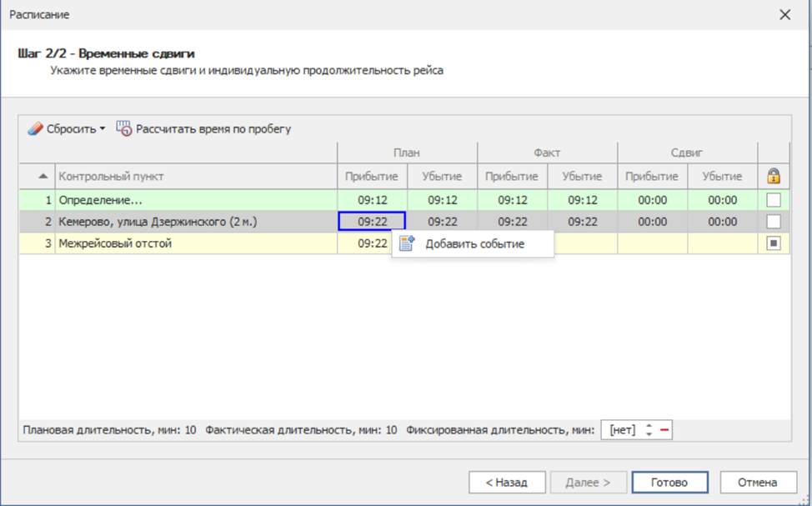Screen dimensions: 812x506
Task: Toggle lock checkbox for Кемерово row
Action: pyautogui.click(x=774, y=222)
